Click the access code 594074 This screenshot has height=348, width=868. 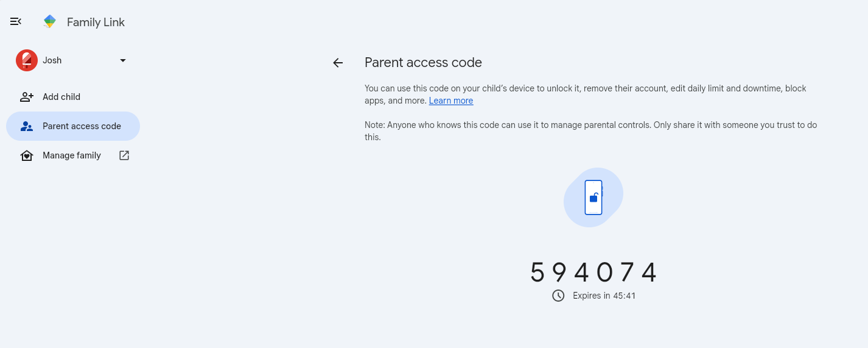tap(593, 272)
